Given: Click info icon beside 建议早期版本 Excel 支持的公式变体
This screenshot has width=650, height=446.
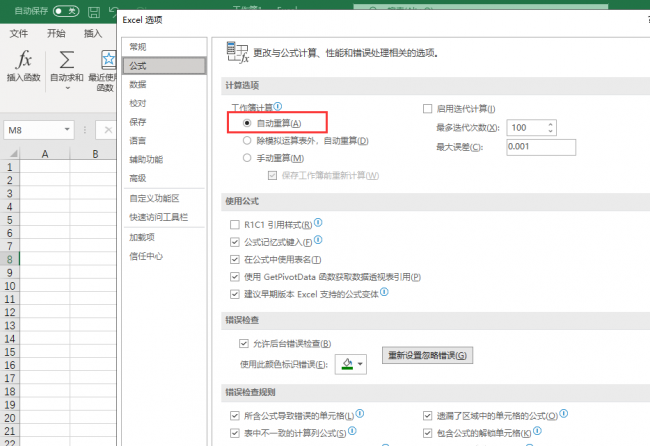Looking at the screenshot, I should 384,292.
